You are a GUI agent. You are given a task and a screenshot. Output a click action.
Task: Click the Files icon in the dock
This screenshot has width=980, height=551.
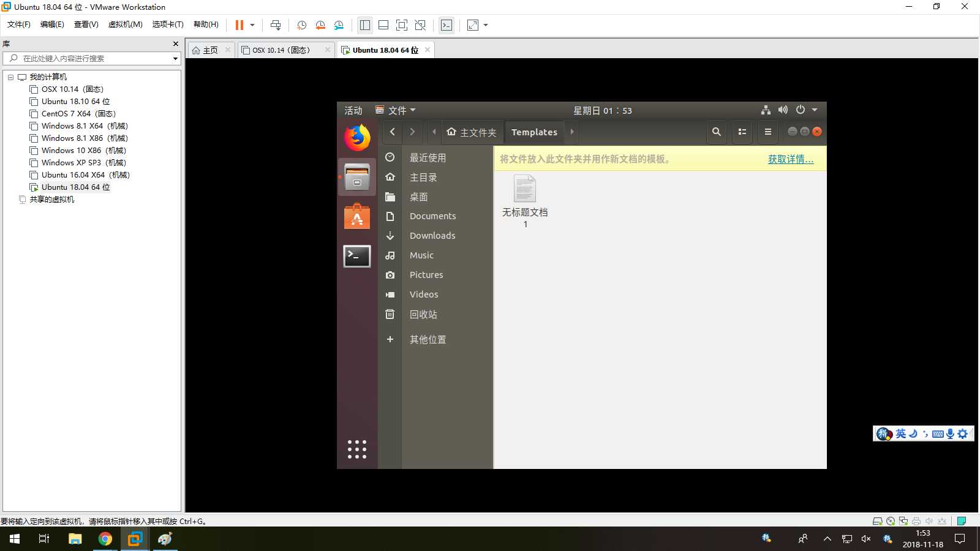pyautogui.click(x=357, y=177)
